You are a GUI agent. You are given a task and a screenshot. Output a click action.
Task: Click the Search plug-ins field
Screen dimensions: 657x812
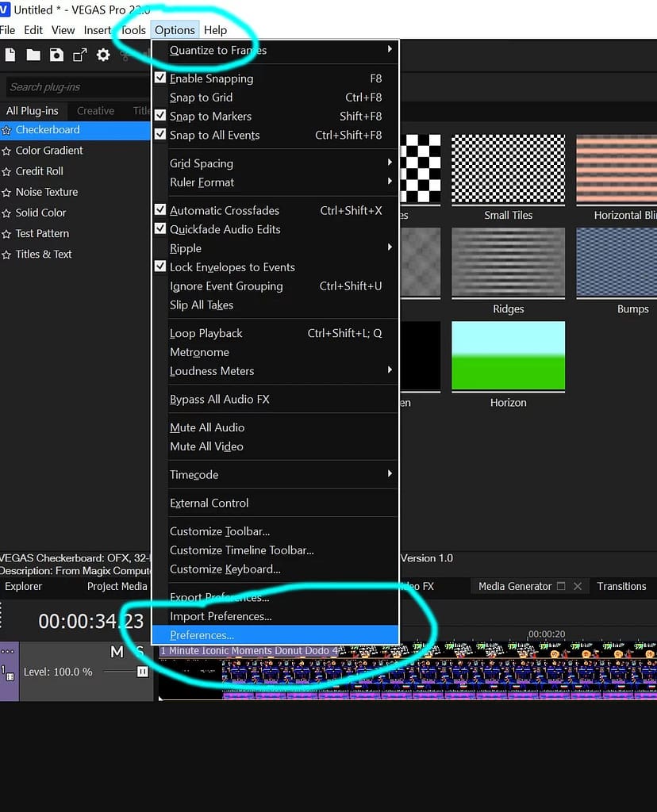tap(78, 87)
